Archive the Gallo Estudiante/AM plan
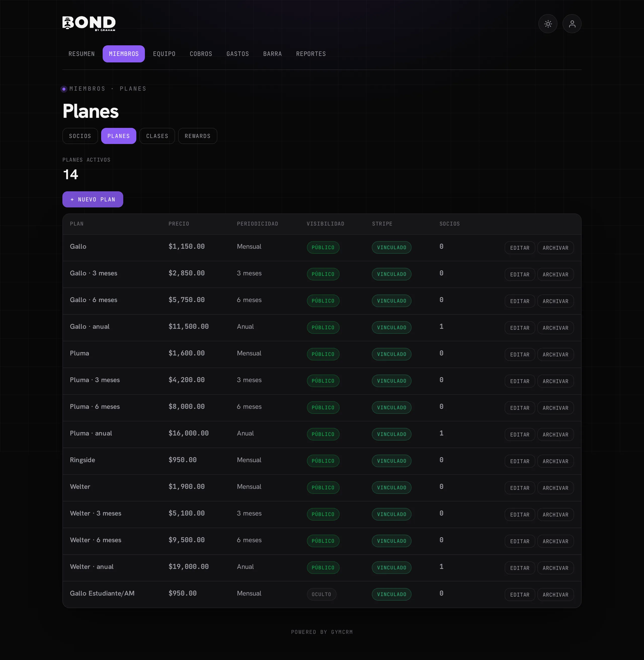 pyautogui.click(x=555, y=595)
